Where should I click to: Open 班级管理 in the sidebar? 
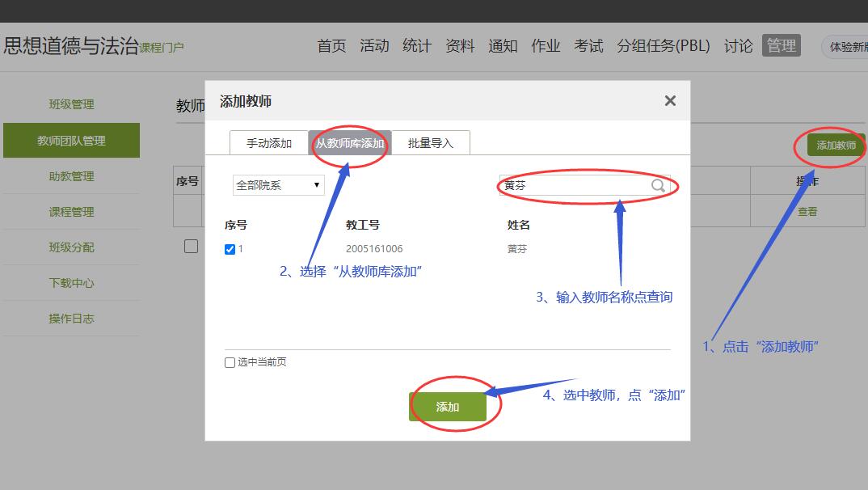pos(71,104)
